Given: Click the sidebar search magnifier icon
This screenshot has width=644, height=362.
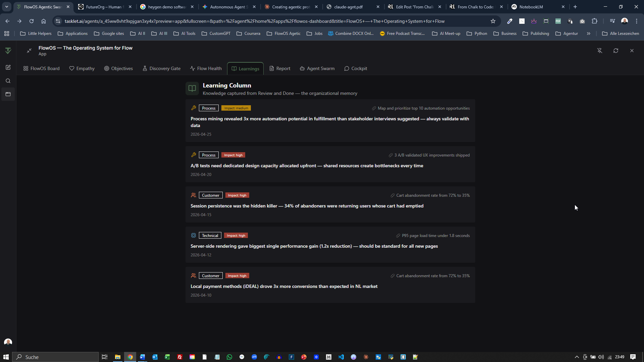Looking at the screenshot, I should pos(8,81).
